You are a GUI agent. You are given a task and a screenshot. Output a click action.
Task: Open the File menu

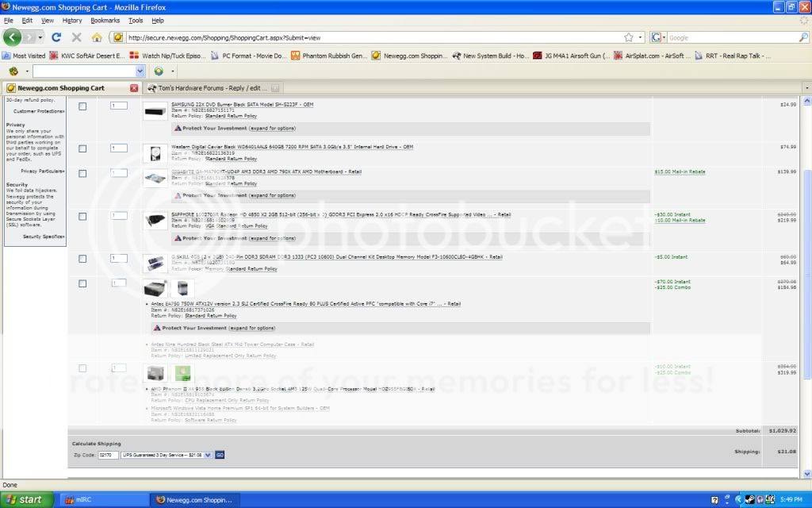8,20
